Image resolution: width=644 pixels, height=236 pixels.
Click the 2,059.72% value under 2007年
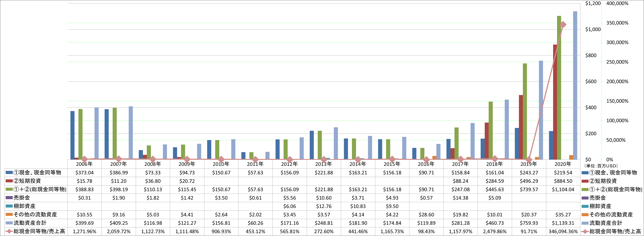point(119,231)
